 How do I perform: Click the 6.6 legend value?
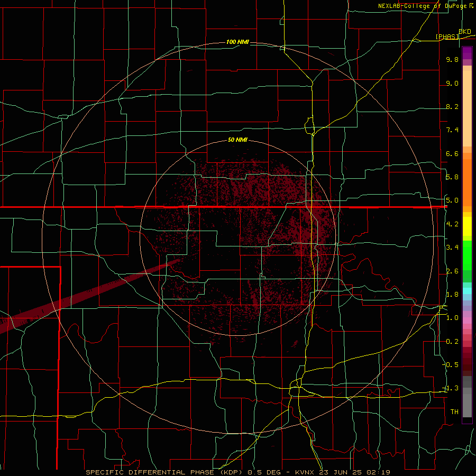click(452, 153)
